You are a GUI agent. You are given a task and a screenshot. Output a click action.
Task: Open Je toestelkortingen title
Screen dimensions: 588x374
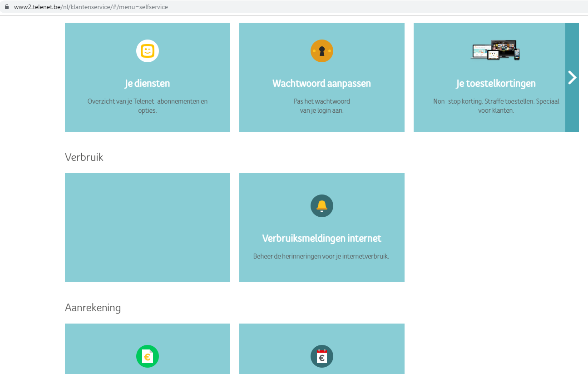pyautogui.click(x=496, y=84)
